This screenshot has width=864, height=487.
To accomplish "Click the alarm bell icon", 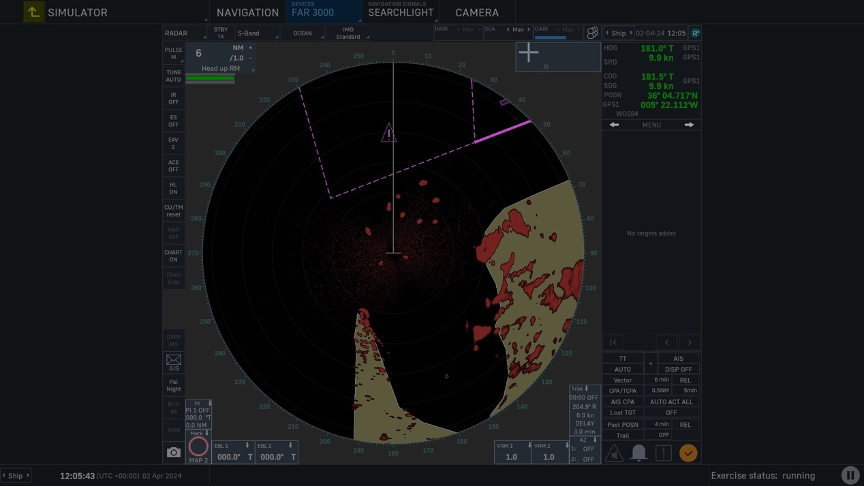I will pos(639,453).
